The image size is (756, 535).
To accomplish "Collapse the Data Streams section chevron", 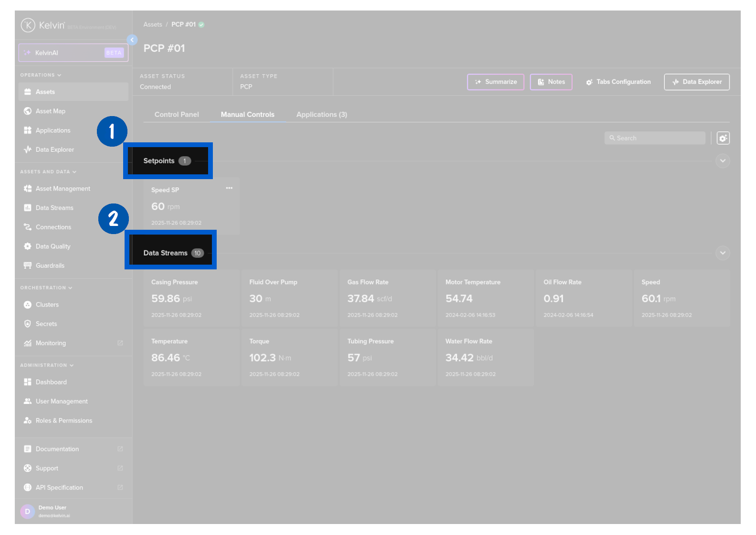I will click(723, 253).
